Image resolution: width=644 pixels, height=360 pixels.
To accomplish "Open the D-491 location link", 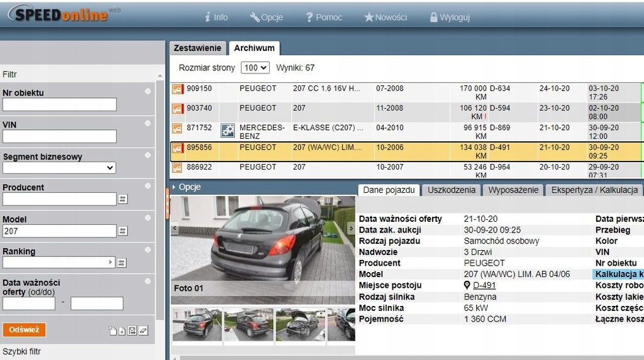I will point(484,285).
